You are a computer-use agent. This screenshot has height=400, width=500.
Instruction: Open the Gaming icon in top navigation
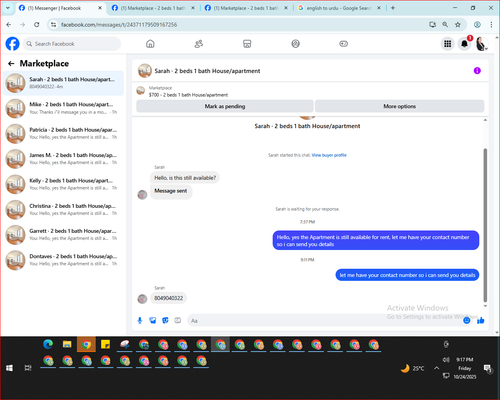pyautogui.click(x=344, y=44)
